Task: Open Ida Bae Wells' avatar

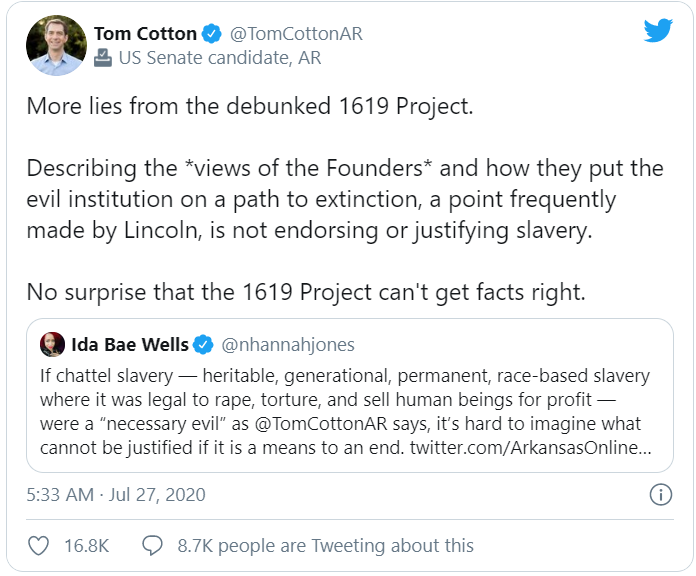Action: [x=52, y=345]
